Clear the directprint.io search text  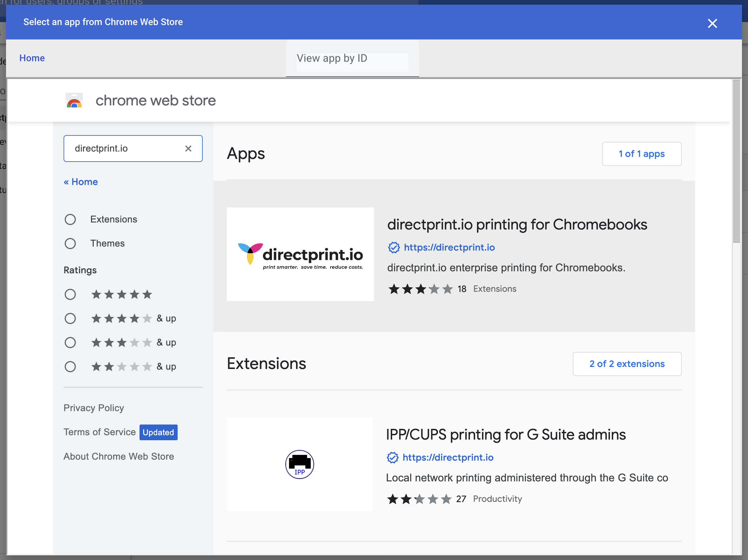coord(188,149)
